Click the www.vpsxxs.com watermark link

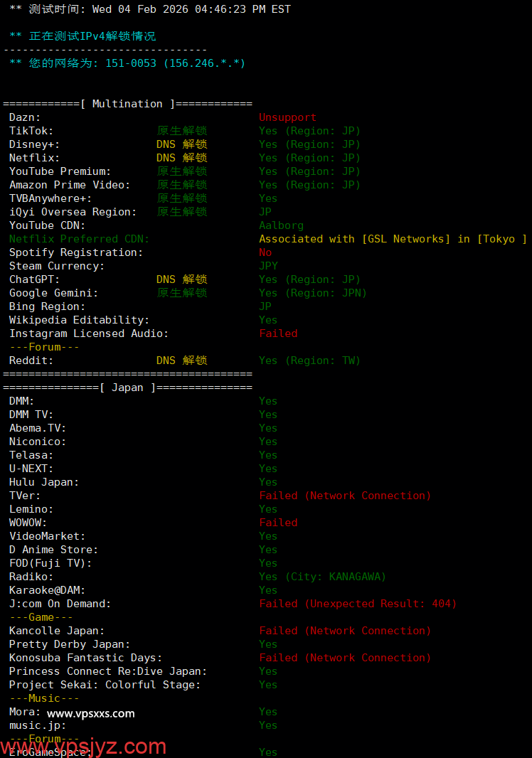click(90, 713)
